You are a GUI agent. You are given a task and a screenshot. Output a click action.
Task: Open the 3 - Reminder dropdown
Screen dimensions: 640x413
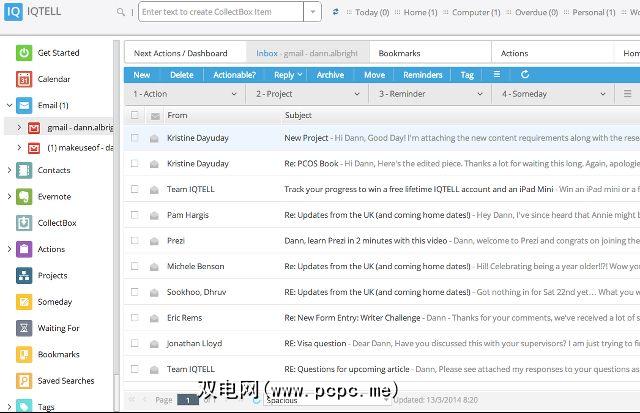[x=430, y=94]
